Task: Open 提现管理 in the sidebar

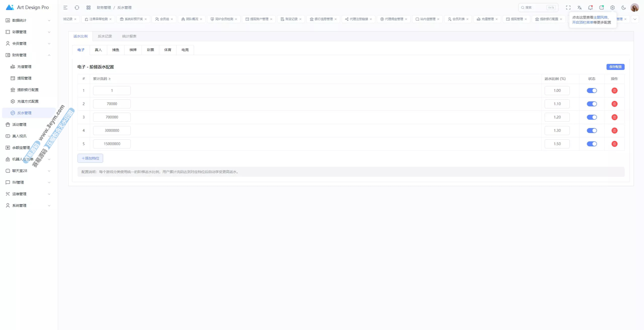Action: pyautogui.click(x=24, y=78)
